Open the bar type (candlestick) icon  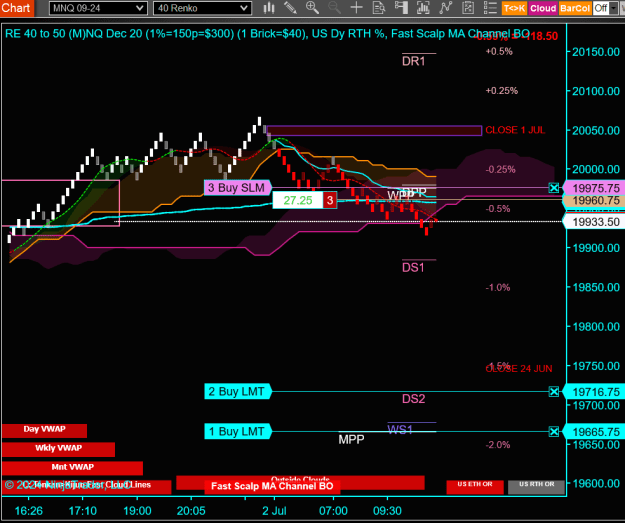pyautogui.click(x=269, y=8)
